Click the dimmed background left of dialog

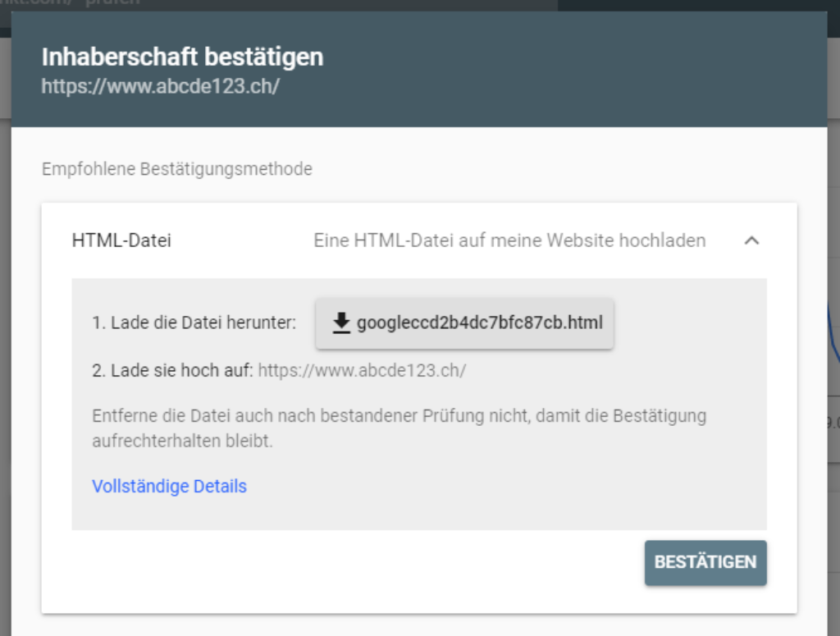(5, 328)
